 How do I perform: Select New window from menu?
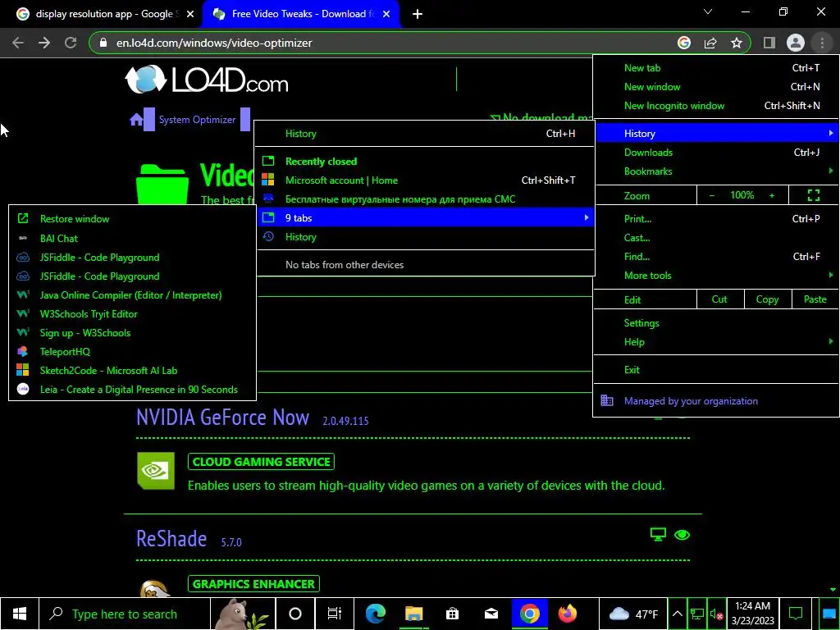click(x=716, y=87)
